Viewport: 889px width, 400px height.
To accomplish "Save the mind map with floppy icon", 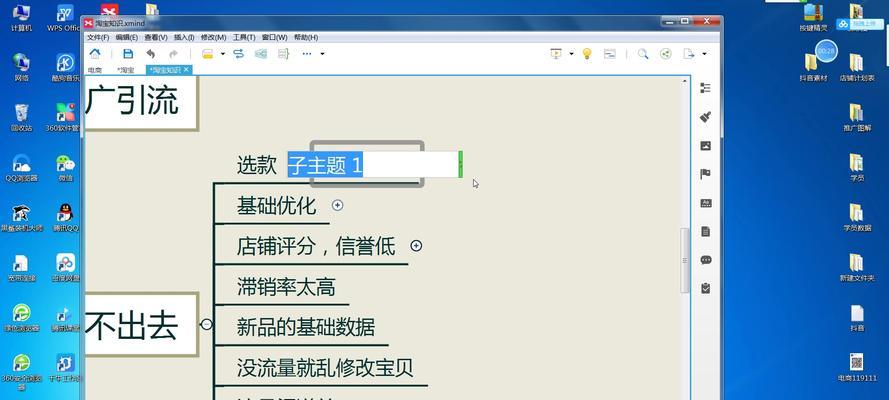I will coord(128,54).
